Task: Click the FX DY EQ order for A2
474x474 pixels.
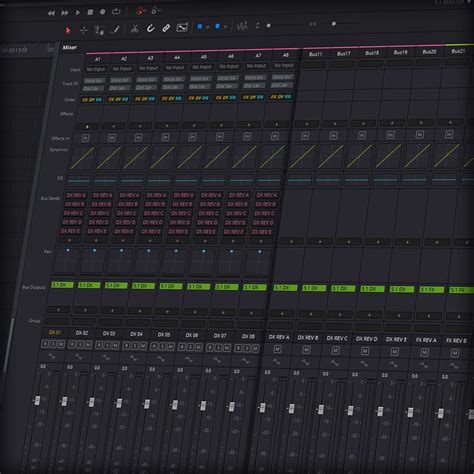Action: [118, 99]
